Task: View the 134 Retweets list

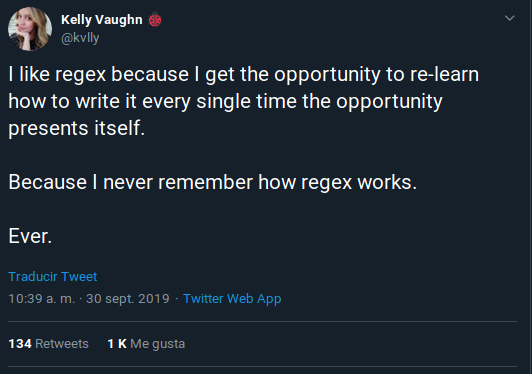Action: pos(49,344)
